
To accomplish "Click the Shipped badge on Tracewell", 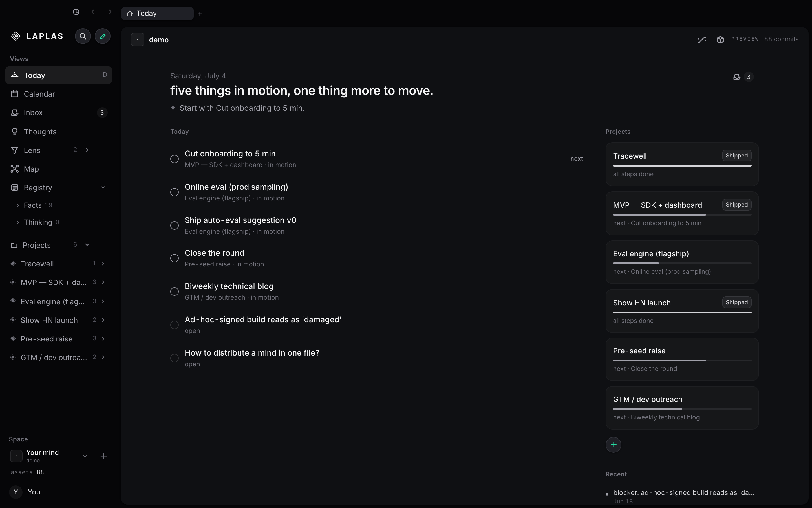I will point(736,156).
